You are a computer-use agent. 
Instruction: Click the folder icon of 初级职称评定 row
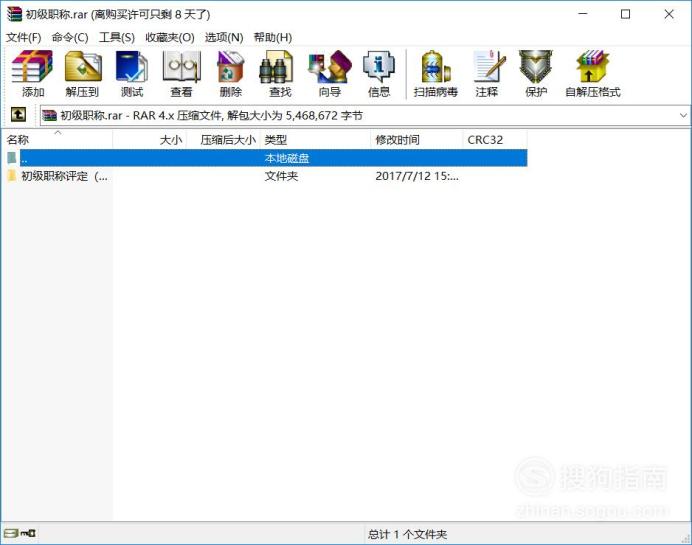(x=12, y=176)
